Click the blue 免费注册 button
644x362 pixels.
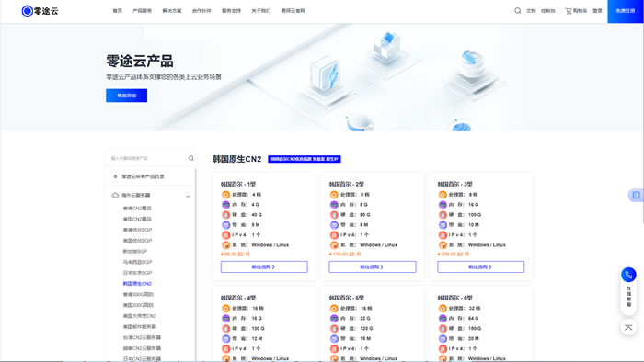click(x=626, y=11)
